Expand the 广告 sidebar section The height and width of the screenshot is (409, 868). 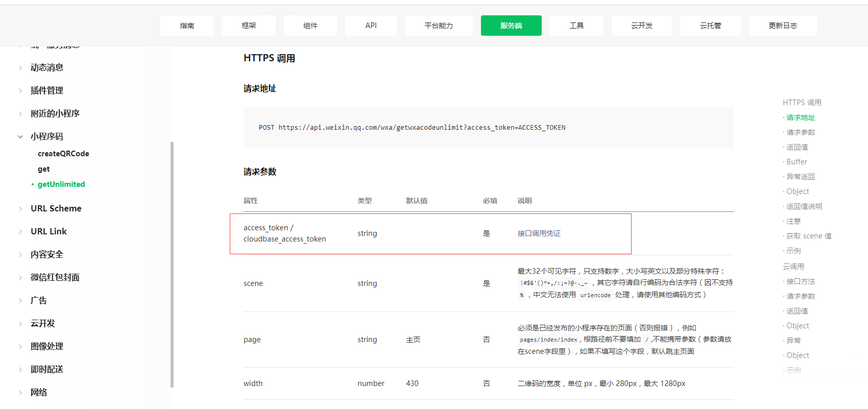tap(39, 300)
